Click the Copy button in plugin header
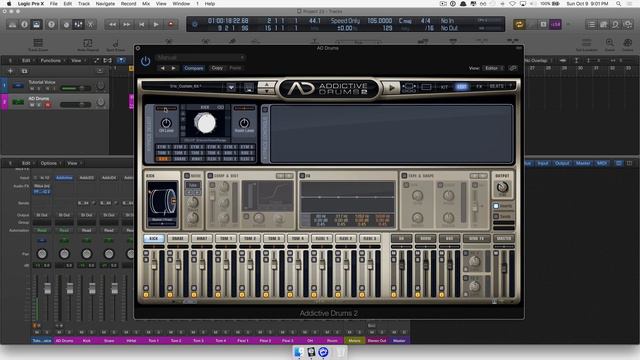640x360 pixels. 217,68
